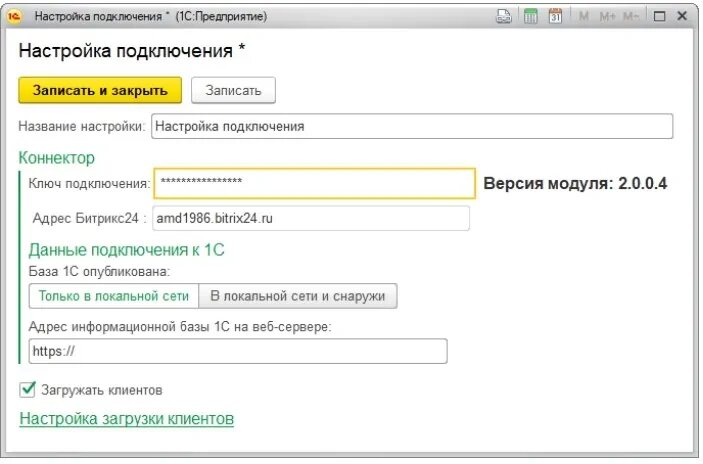Maximize the connection settings window

pyautogui.click(x=660, y=17)
